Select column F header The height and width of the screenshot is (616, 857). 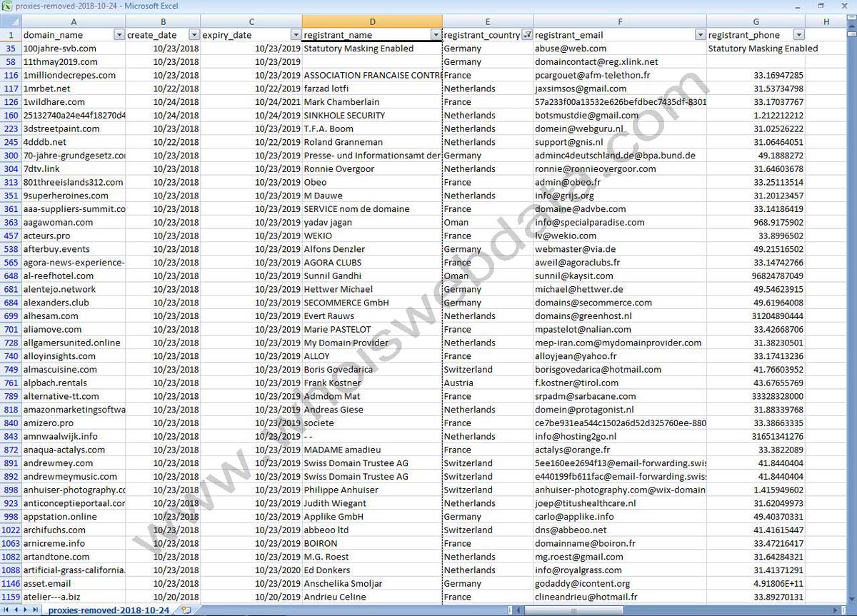[620, 22]
